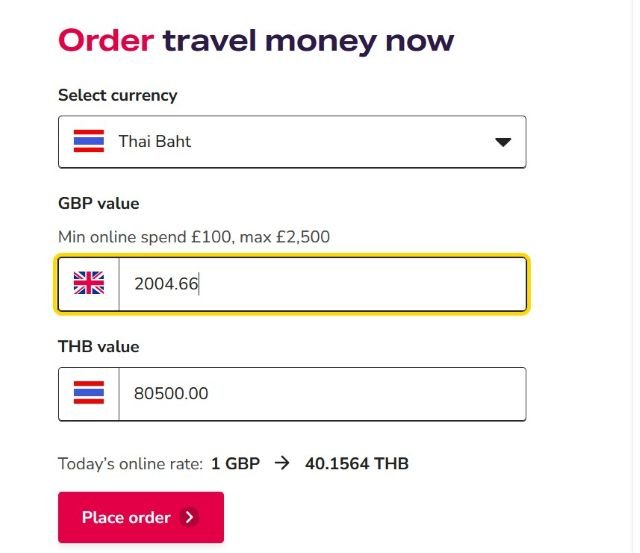Focus the THB value field showing 80500.00
The image size is (640, 553).
click(320, 394)
